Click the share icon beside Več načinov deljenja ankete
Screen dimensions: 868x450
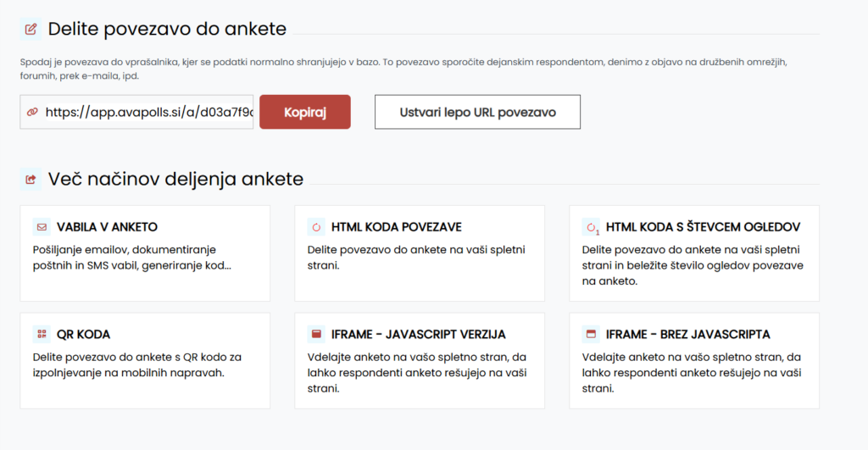[31, 179]
